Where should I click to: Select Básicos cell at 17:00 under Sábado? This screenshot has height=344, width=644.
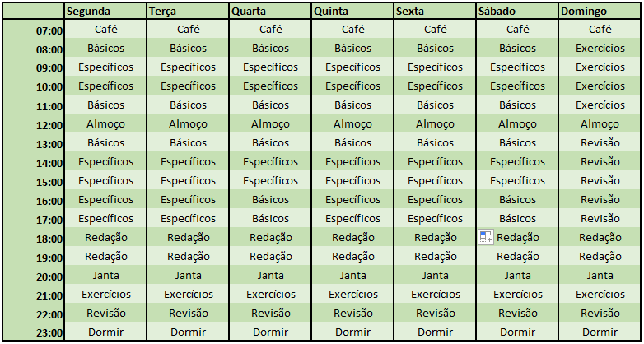pyautogui.click(x=517, y=218)
